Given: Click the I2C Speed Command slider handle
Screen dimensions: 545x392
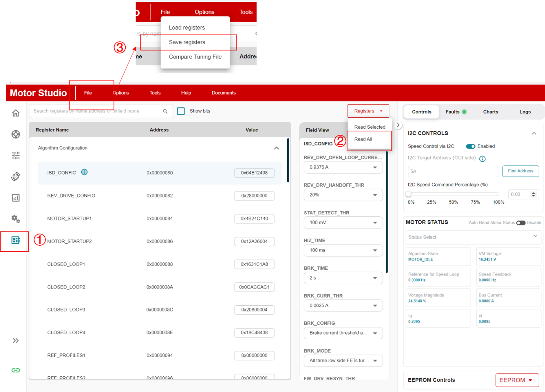Looking at the screenshot, I should [x=409, y=194].
